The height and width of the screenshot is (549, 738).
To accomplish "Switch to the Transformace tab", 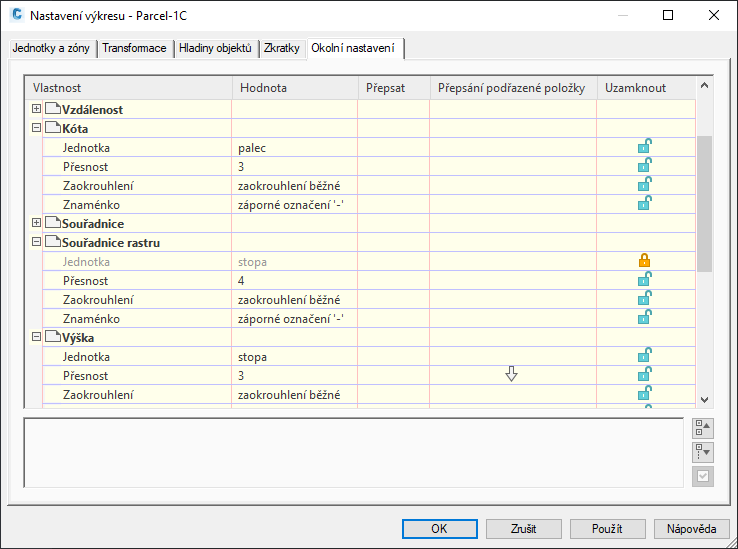I will tap(135, 48).
